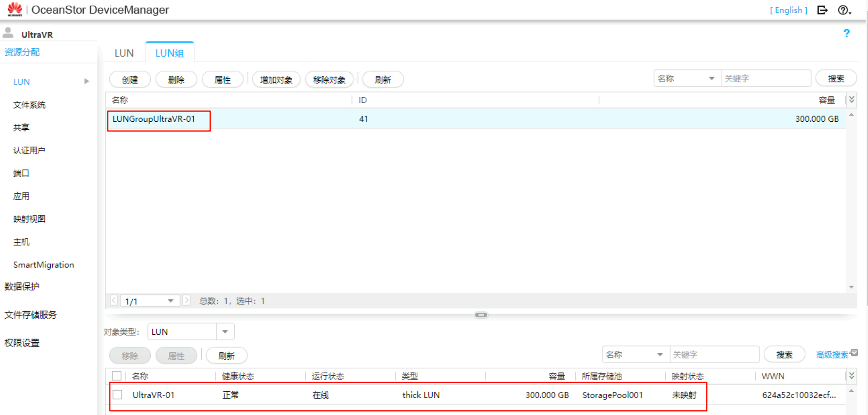Check the UltraVR-01 row checkbox
This screenshot has height=415, width=868.
click(x=117, y=395)
